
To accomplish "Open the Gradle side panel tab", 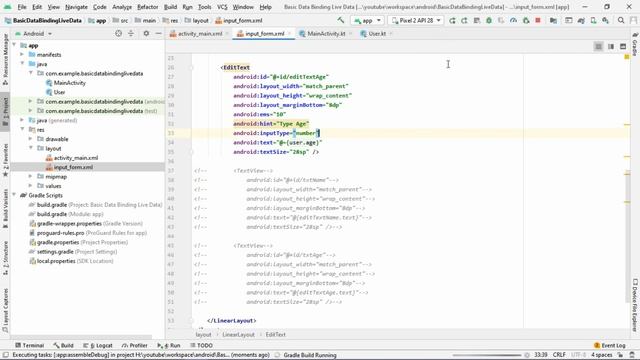I will click(x=635, y=44).
